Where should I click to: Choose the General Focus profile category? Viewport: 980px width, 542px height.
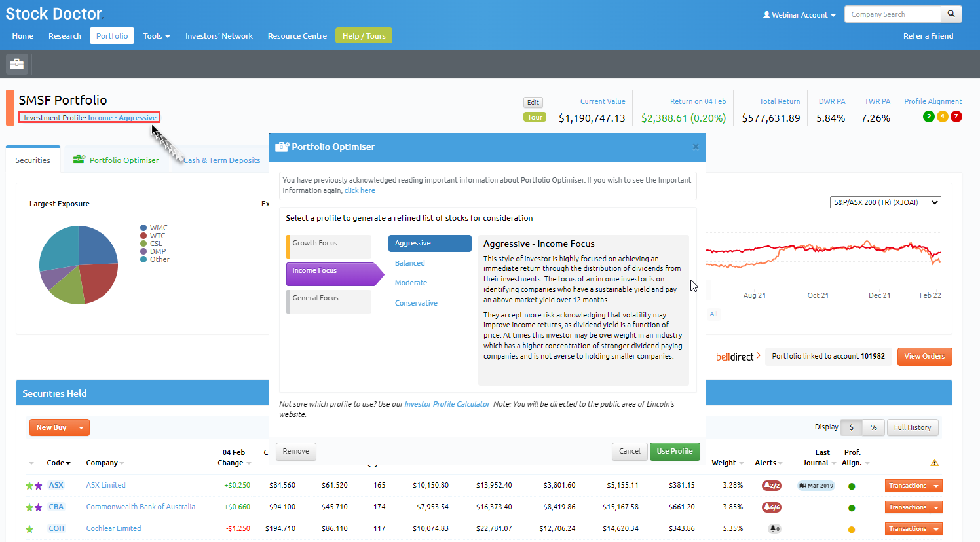pos(329,301)
